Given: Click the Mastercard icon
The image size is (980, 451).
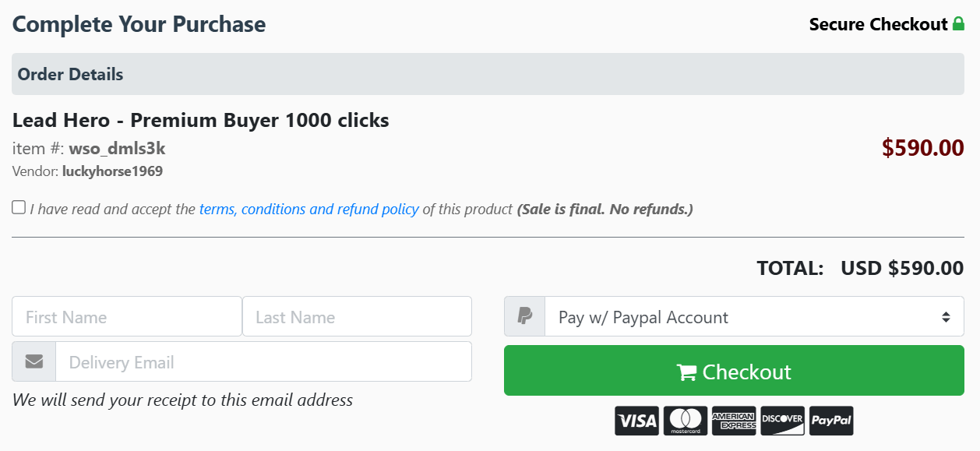Looking at the screenshot, I should point(686,421).
